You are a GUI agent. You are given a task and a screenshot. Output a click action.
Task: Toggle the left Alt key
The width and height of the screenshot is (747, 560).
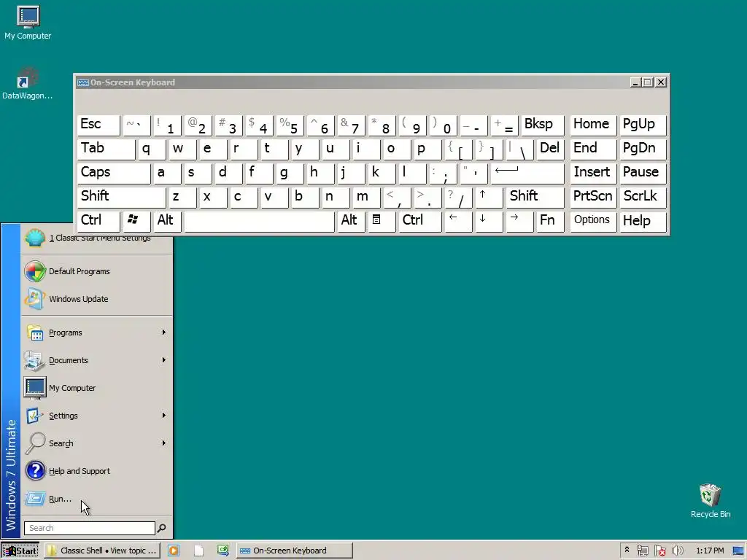click(167, 221)
